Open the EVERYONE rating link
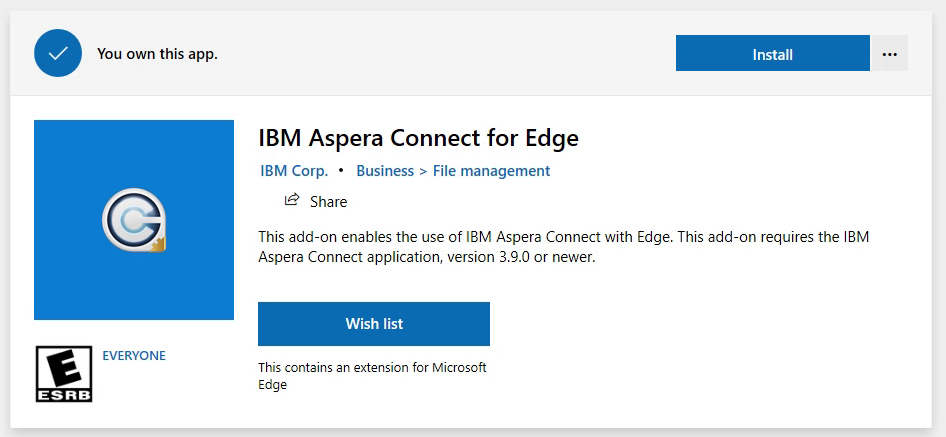 [x=134, y=356]
